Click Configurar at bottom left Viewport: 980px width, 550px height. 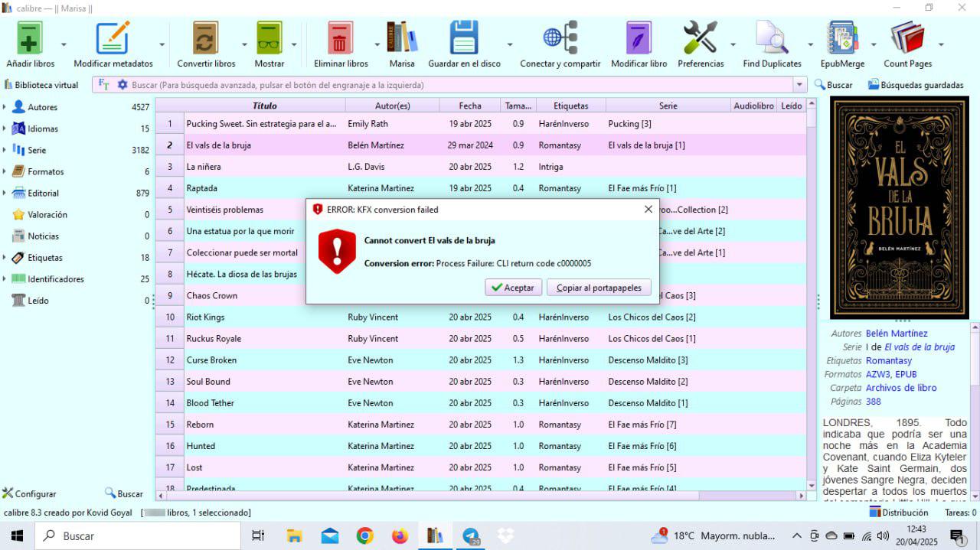pos(29,493)
